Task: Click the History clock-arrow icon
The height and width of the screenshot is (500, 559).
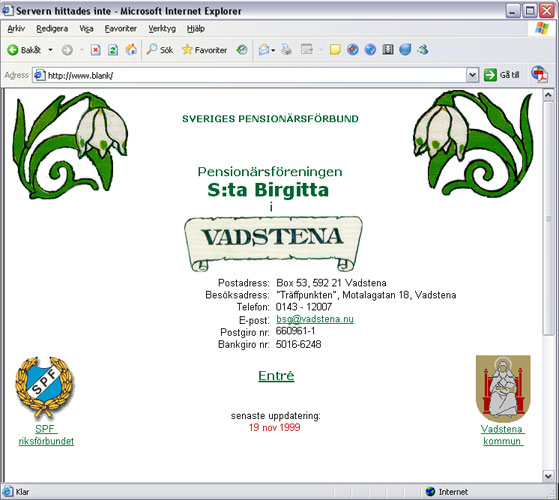Action: pyautogui.click(x=242, y=50)
